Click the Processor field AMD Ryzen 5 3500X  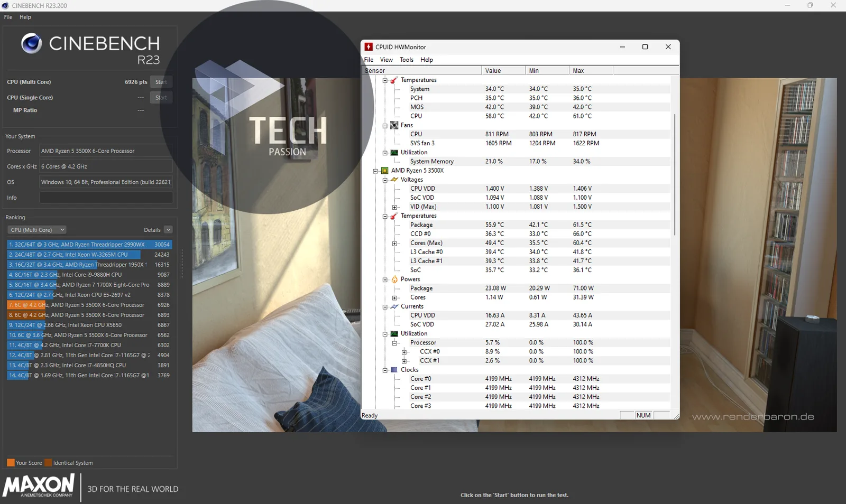(106, 151)
